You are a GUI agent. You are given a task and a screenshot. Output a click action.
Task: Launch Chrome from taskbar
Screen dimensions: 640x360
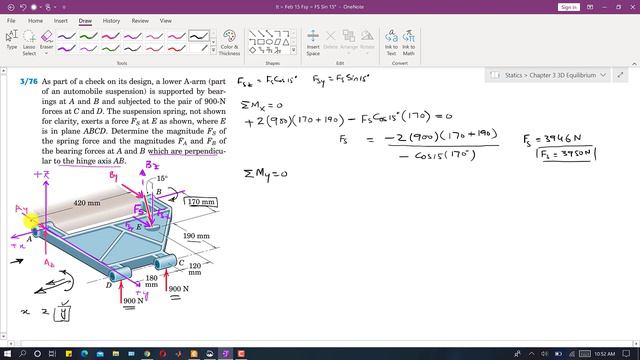point(147,353)
